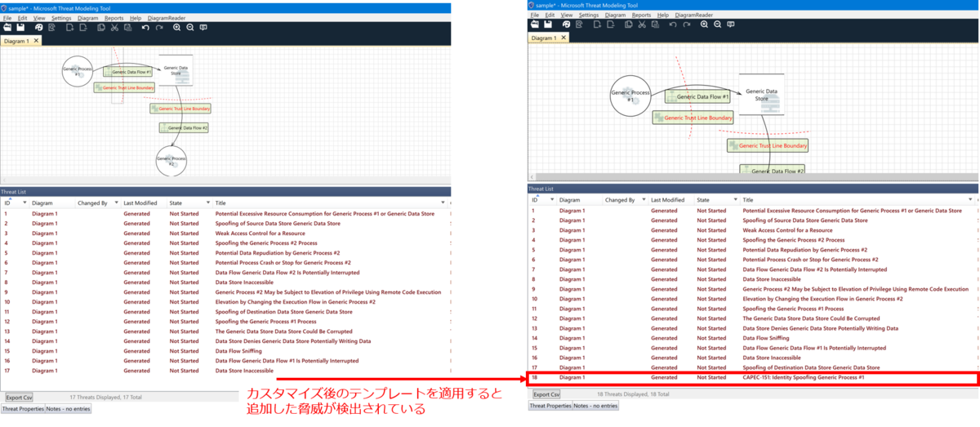Click the Save icon in the left window toolbar
This screenshot has width=980, height=427.
coord(20,27)
